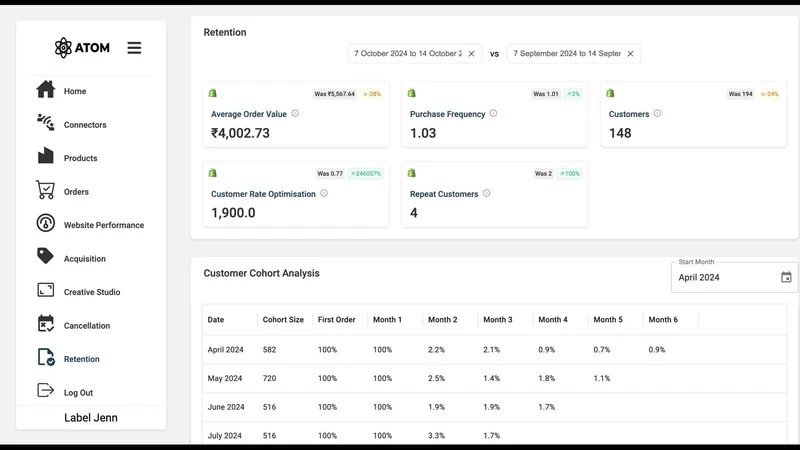800x450 pixels.
Task: Click the 7 September 2024 comparison date field
Action: click(x=573, y=54)
